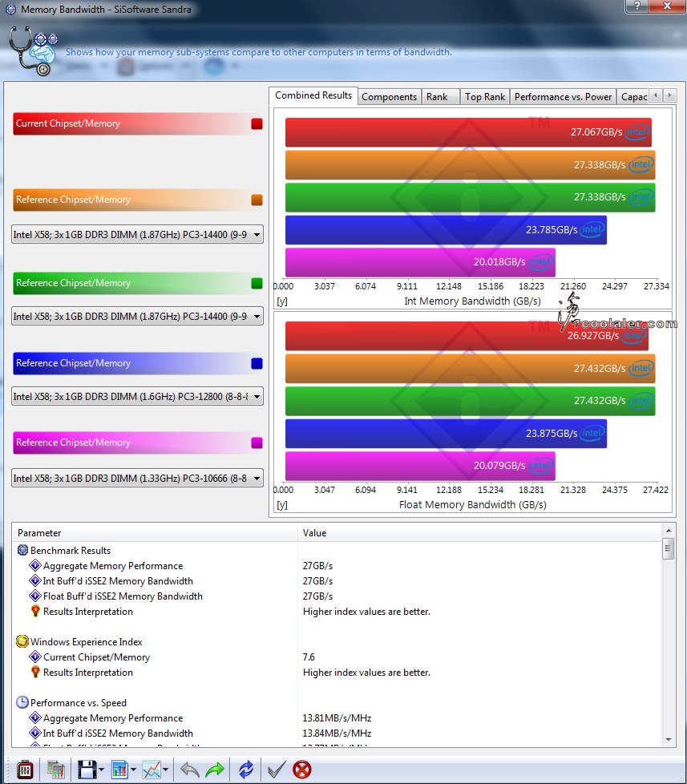Click the Benchmark Results group icon
This screenshot has width=687, height=784.
(22, 551)
